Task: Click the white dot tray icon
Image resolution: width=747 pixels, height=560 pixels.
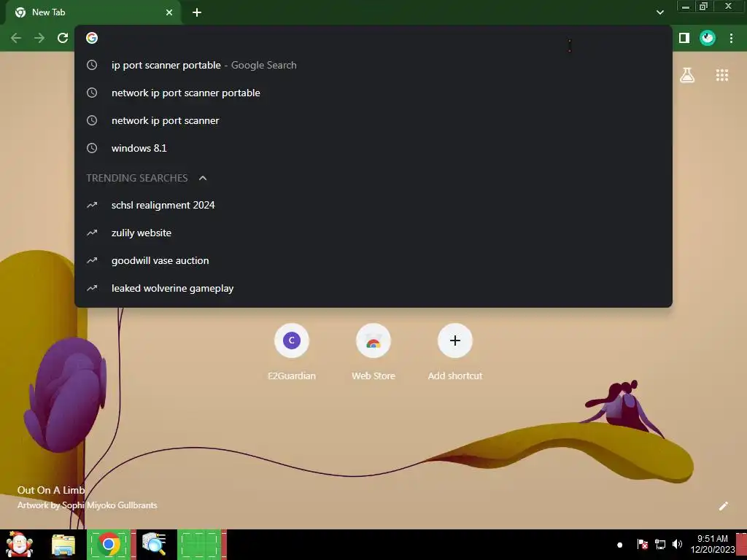Action: pos(620,545)
